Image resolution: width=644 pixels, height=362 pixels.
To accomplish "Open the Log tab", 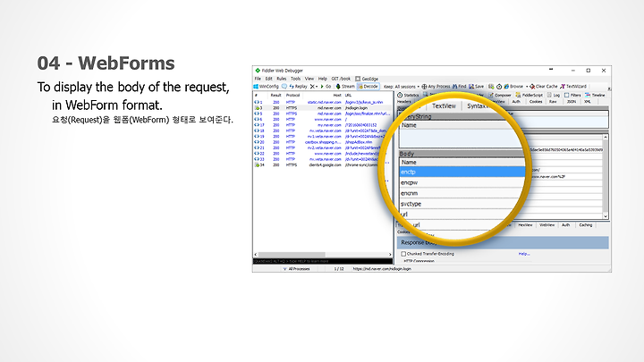I will click(554, 96).
